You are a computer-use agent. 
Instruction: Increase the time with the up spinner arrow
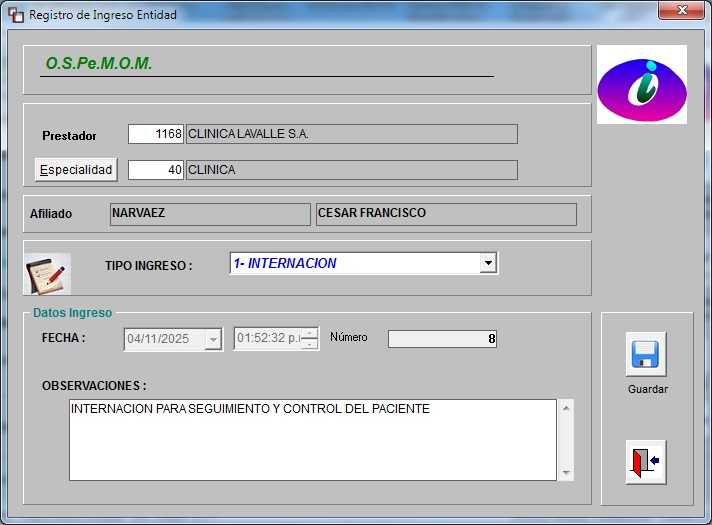coord(310,333)
